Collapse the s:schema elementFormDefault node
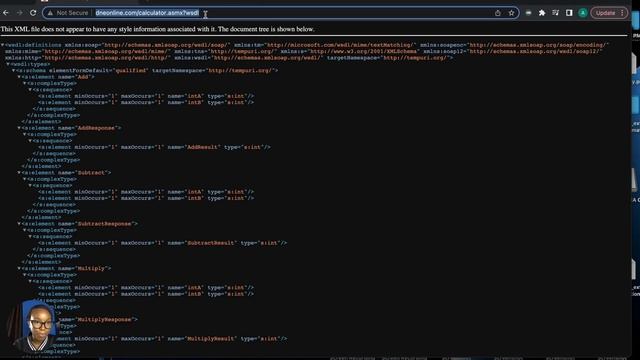The height and width of the screenshot is (360, 640). (13, 71)
